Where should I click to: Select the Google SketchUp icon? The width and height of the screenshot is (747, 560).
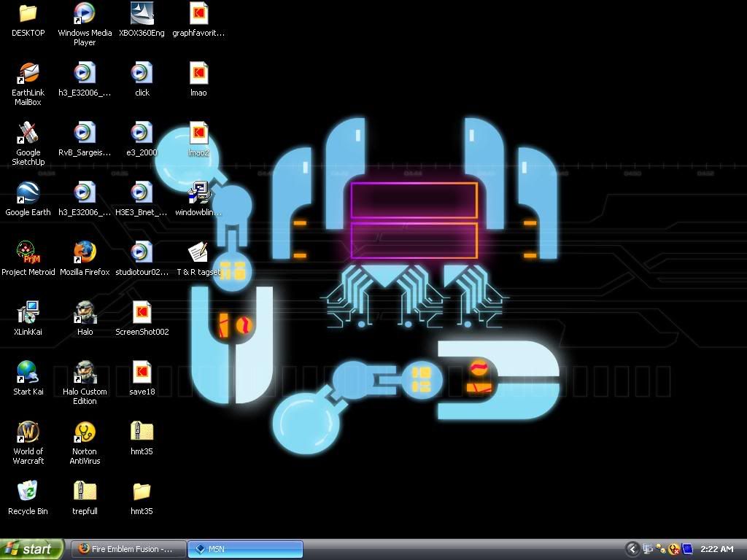point(28,133)
